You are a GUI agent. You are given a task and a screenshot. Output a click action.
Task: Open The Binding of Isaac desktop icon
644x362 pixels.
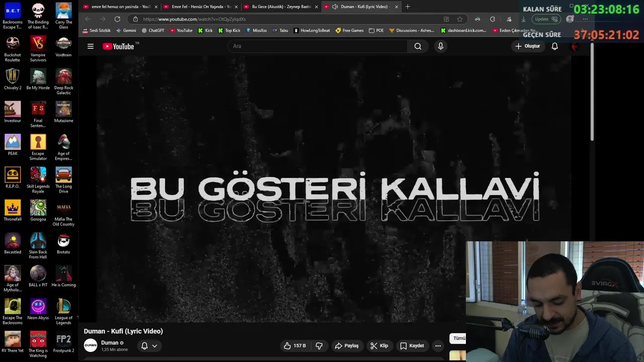pyautogui.click(x=38, y=16)
